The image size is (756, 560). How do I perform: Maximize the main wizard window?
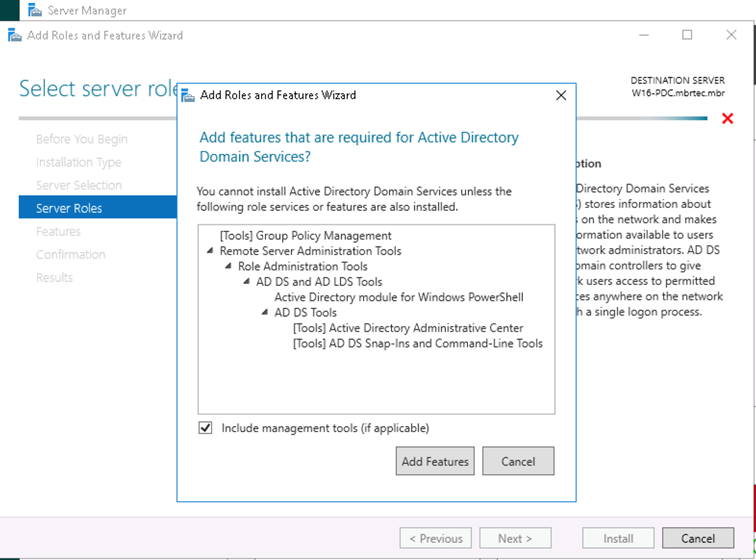tap(687, 35)
